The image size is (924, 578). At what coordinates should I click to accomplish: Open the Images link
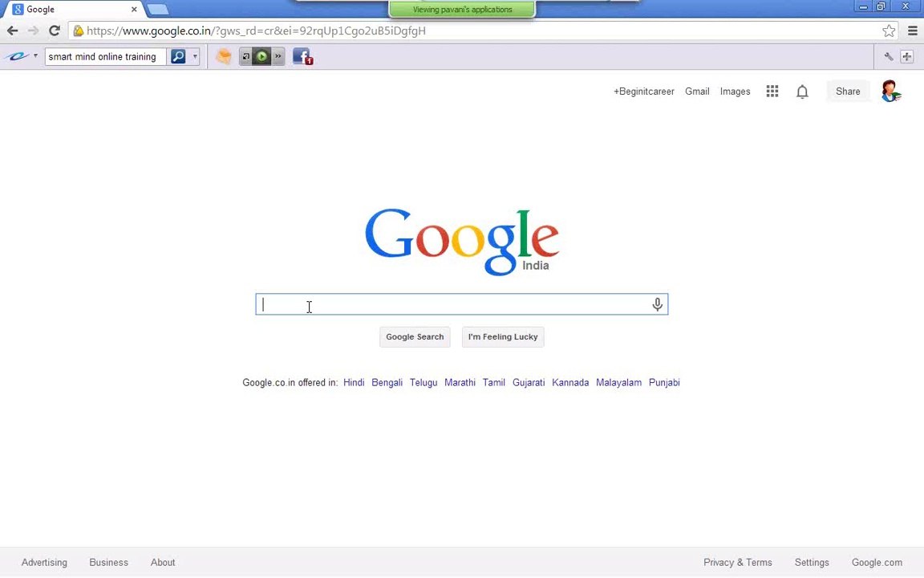735,92
